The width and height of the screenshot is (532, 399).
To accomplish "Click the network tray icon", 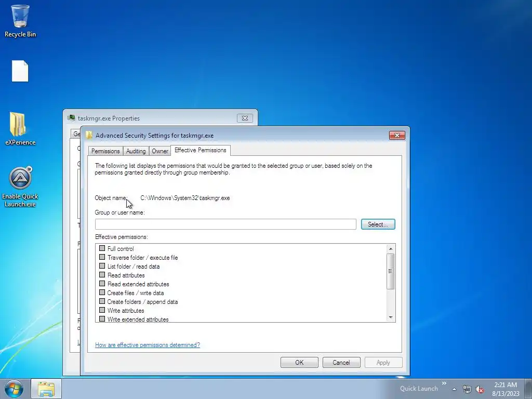I will click(467, 389).
